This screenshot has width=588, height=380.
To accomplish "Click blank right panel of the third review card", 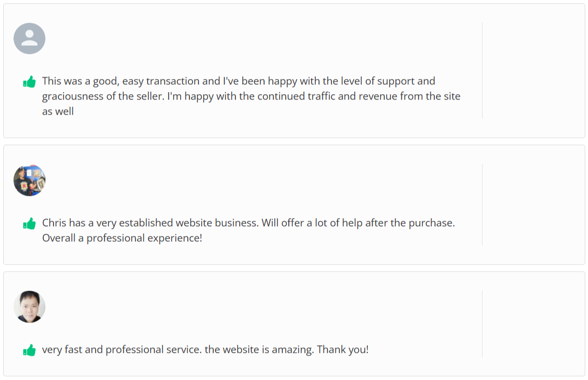I will coord(532,324).
